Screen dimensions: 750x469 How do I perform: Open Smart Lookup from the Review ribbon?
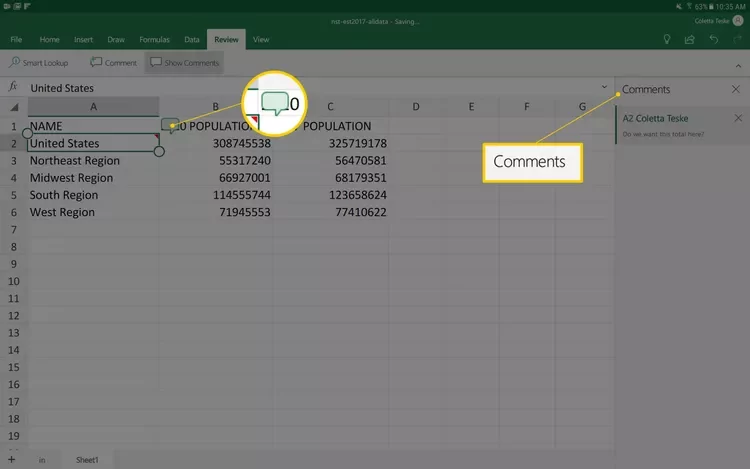41,62
